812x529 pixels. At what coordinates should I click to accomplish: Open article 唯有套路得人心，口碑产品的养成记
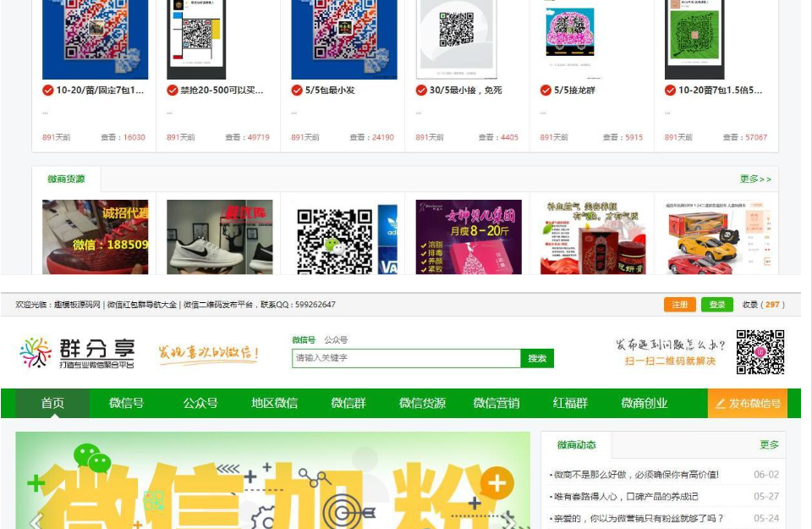(626, 496)
